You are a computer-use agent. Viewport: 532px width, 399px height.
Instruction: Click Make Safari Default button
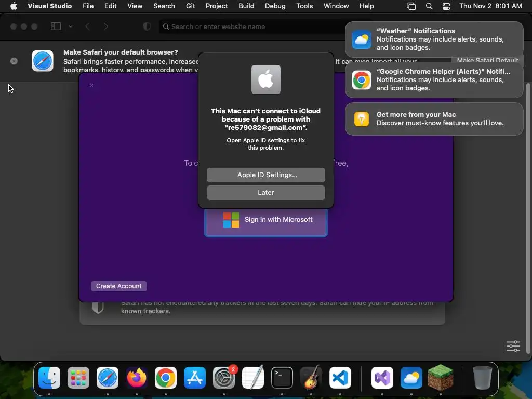[487, 60]
